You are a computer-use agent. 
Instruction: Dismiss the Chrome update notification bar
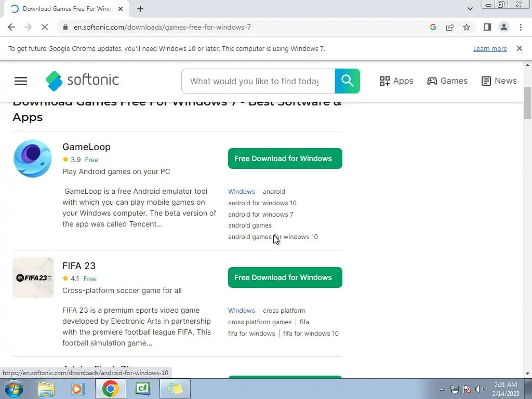point(519,48)
